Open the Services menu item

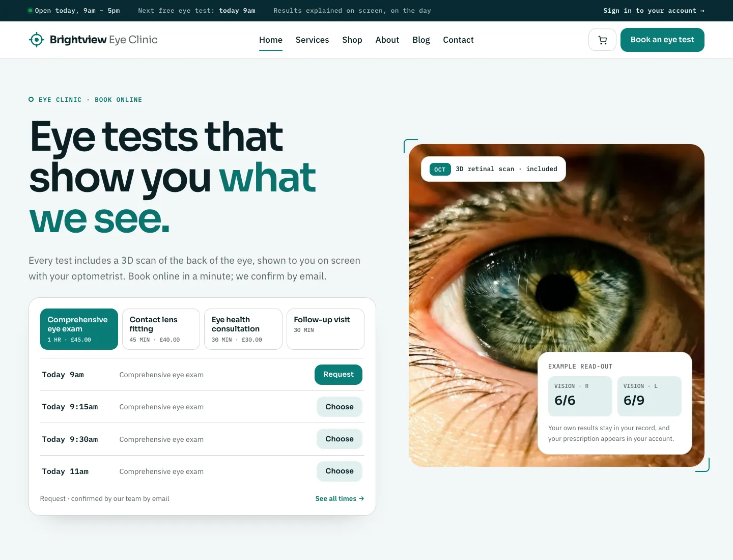(x=312, y=40)
